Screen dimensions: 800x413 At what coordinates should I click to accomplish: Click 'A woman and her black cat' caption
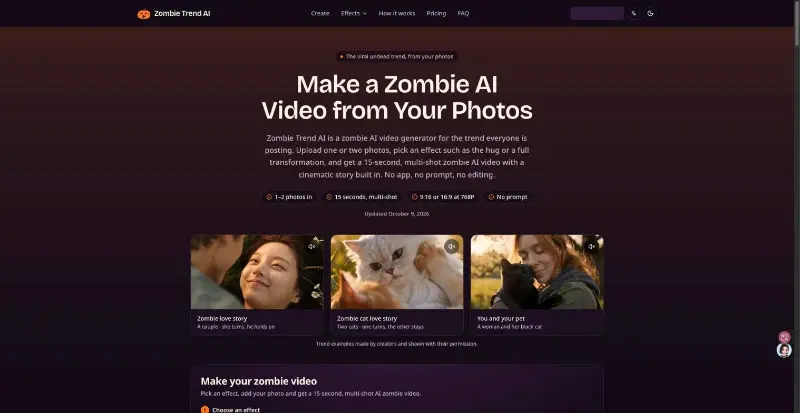click(x=510, y=327)
